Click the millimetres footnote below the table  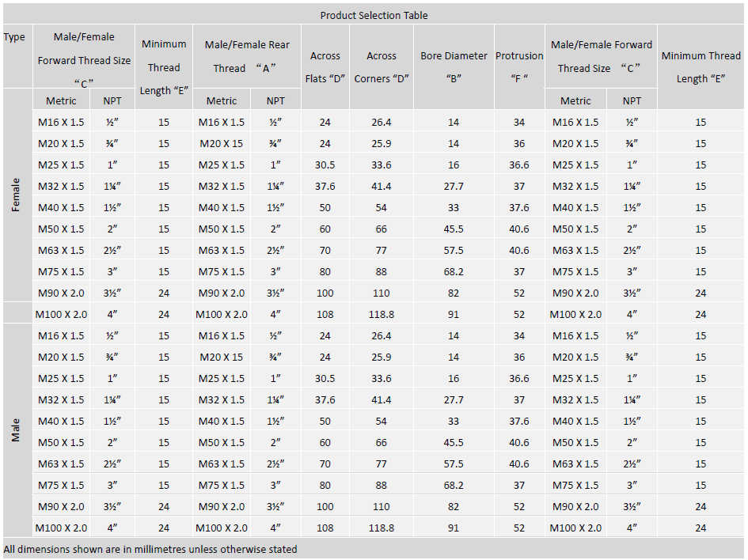tap(150, 549)
